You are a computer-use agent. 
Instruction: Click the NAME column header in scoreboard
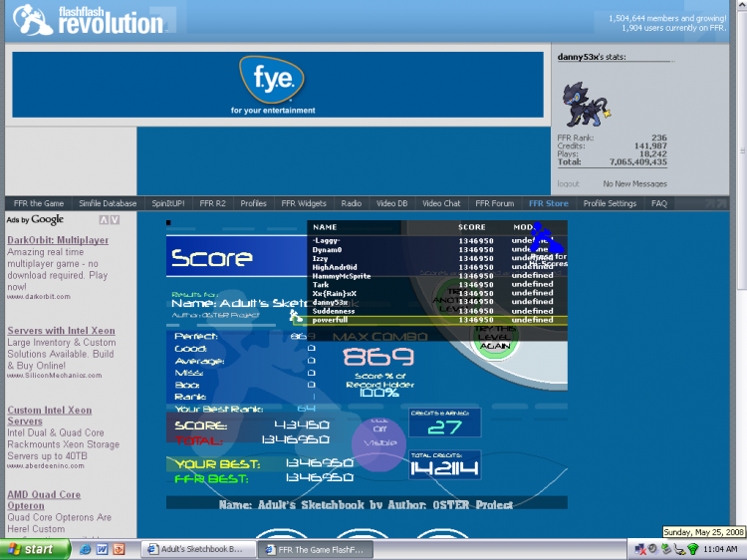(x=325, y=227)
